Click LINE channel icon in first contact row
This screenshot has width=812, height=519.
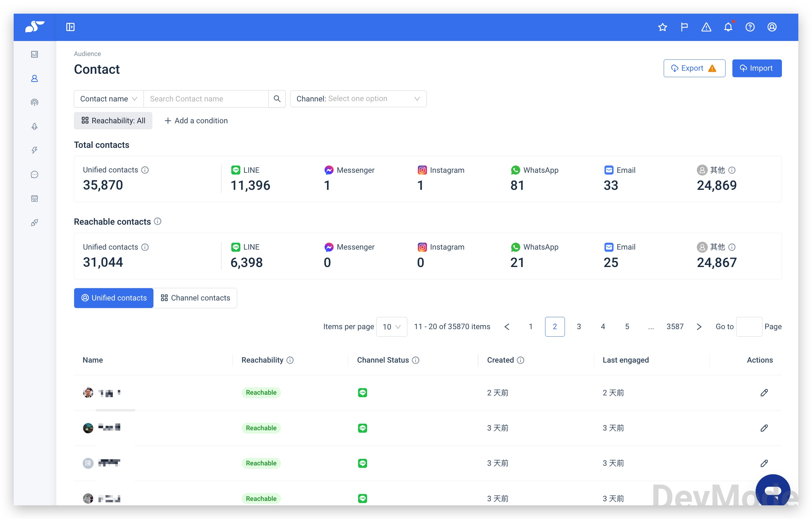click(x=363, y=393)
